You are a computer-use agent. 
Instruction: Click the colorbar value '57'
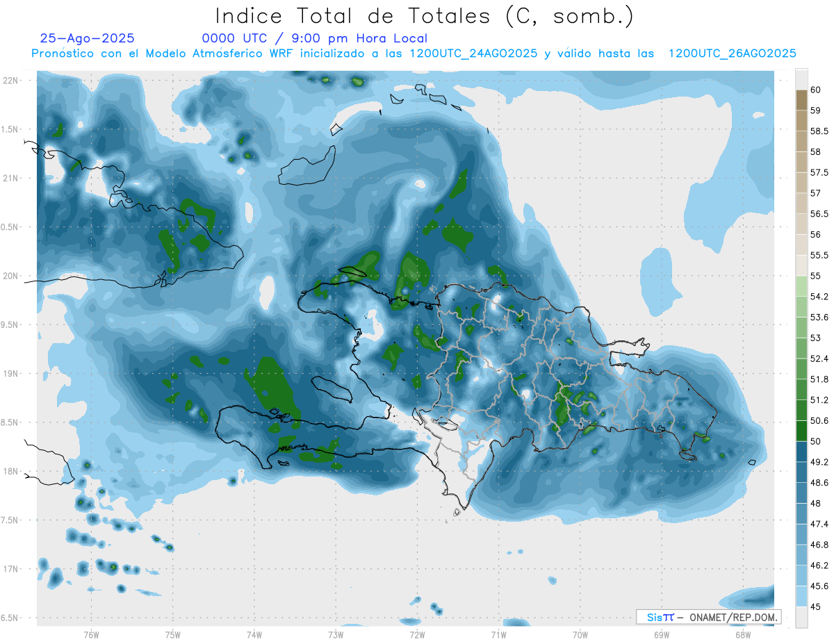[x=816, y=193]
